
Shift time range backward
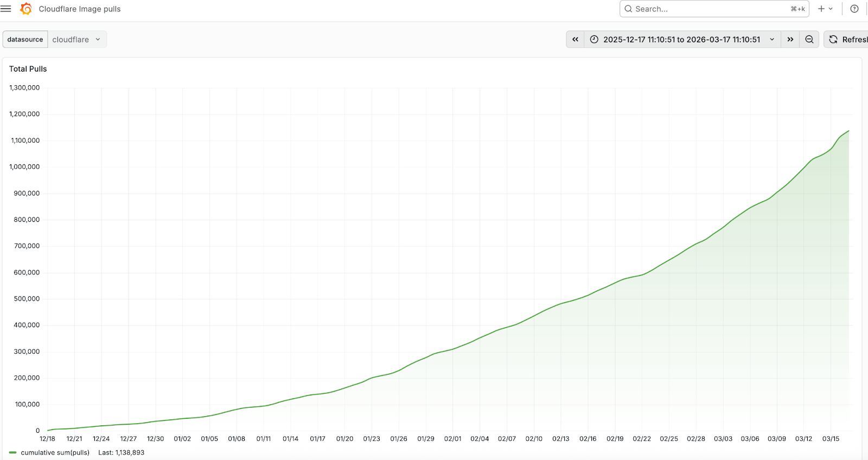[x=575, y=39]
